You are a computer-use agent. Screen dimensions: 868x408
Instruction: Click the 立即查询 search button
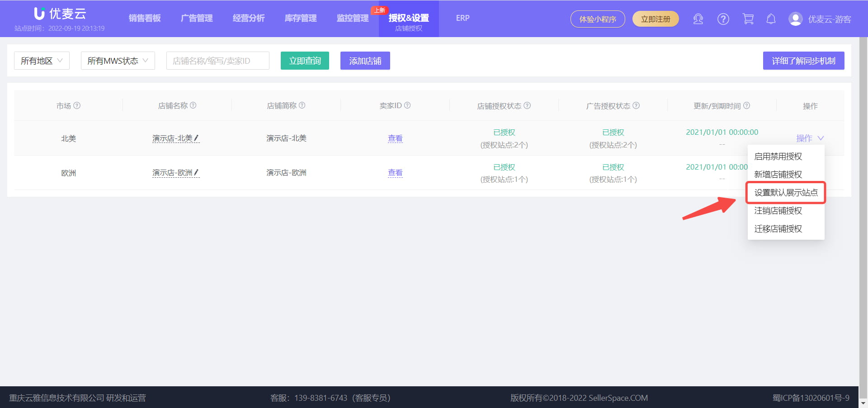305,61
